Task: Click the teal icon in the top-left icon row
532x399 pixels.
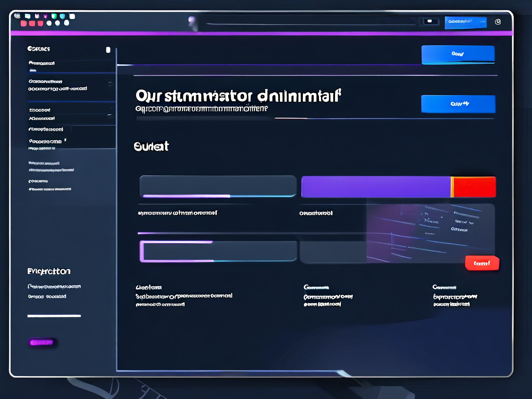Action: click(62, 17)
